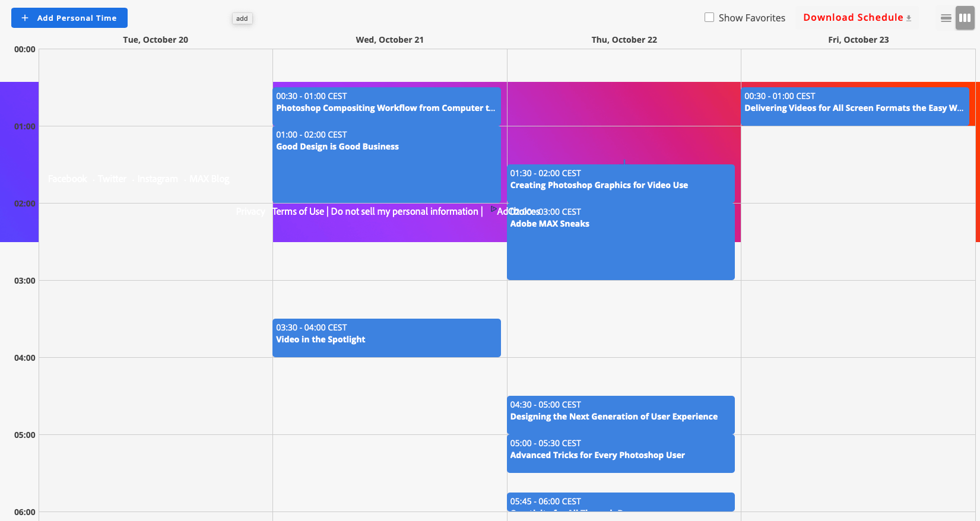Click the MAX Blog footer link
Screen dimensions: 980x521
click(x=209, y=179)
